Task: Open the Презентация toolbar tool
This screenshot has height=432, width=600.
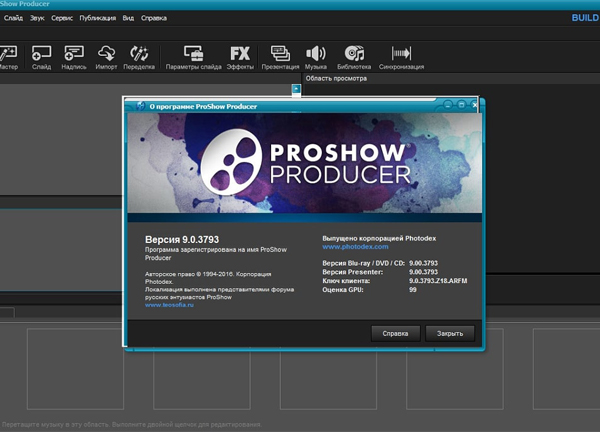Action: pyautogui.click(x=280, y=56)
